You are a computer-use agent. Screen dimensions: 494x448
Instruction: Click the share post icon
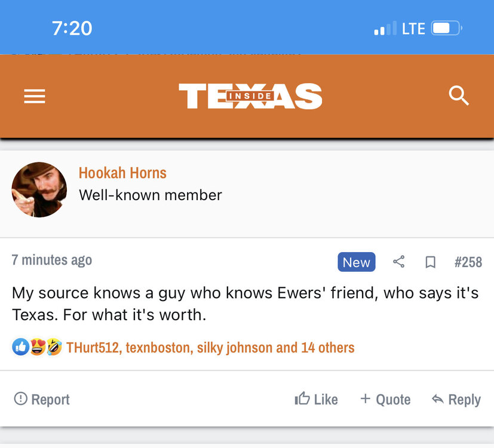tap(398, 262)
